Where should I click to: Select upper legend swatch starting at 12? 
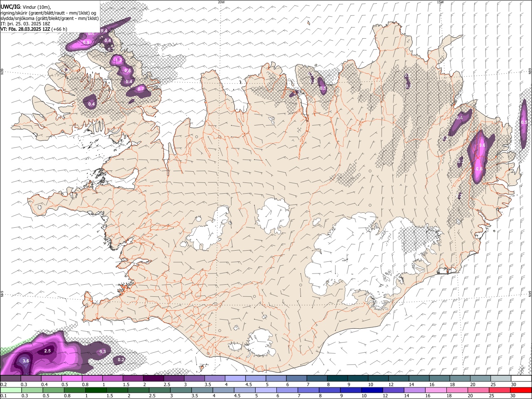(x=399, y=379)
